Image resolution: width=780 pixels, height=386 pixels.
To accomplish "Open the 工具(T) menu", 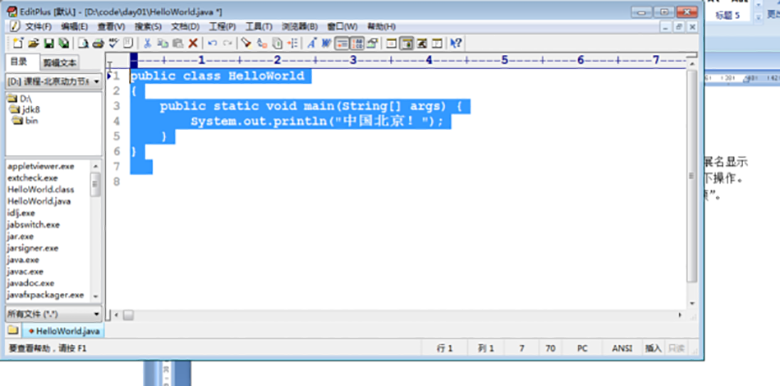I will click(259, 26).
